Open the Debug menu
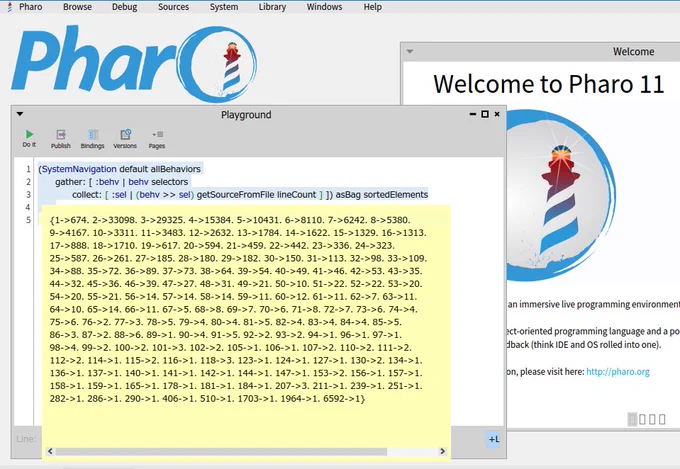Screen dimensions: 680x469 (124, 7)
